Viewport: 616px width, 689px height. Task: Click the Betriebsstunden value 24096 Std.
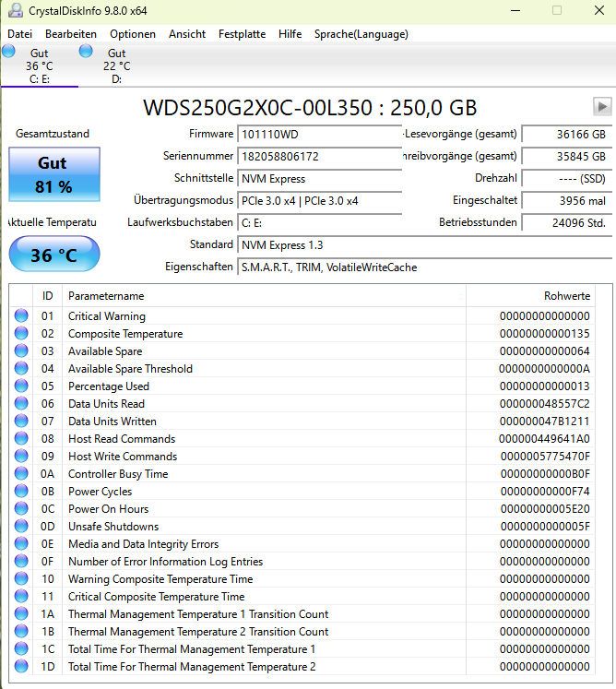pyautogui.click(x=567, y=223)
